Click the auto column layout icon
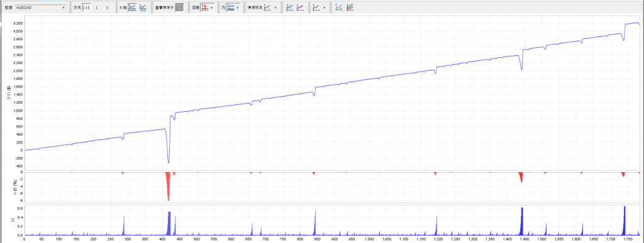Image resolution: width=644 pixels, height=243 pixels. [x=231, y=8]
